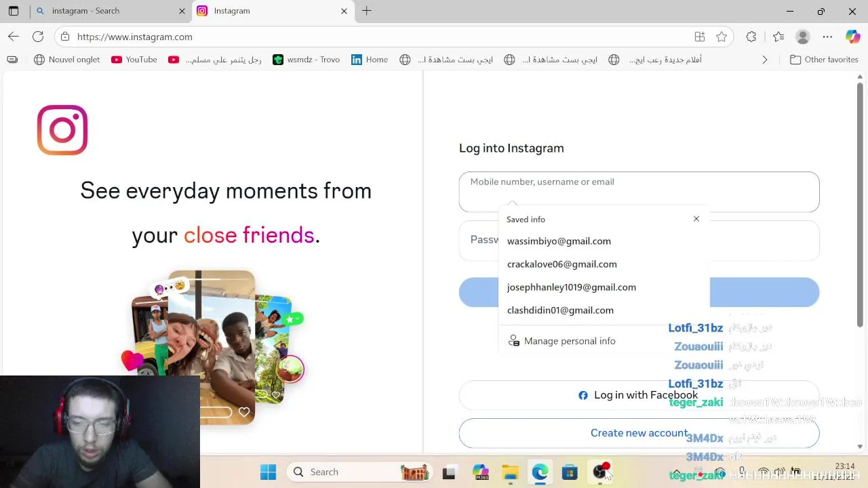Close the Saved info popup

(696, 219)
